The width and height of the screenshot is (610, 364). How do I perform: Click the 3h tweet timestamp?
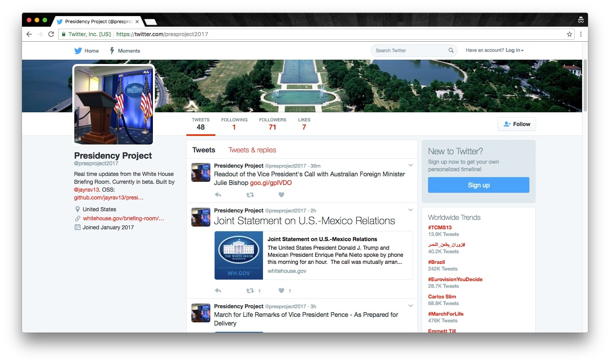click(313, 306)
